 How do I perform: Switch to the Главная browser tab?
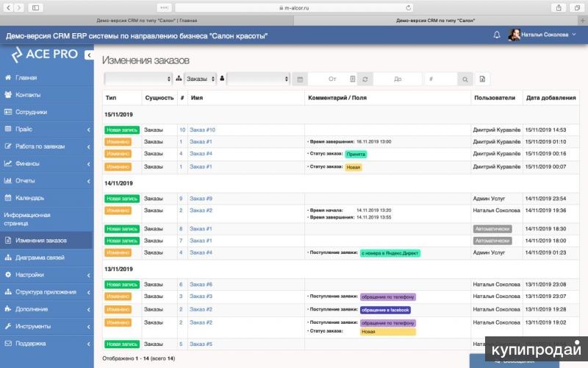pyautogui.click(x=147, y=21)
